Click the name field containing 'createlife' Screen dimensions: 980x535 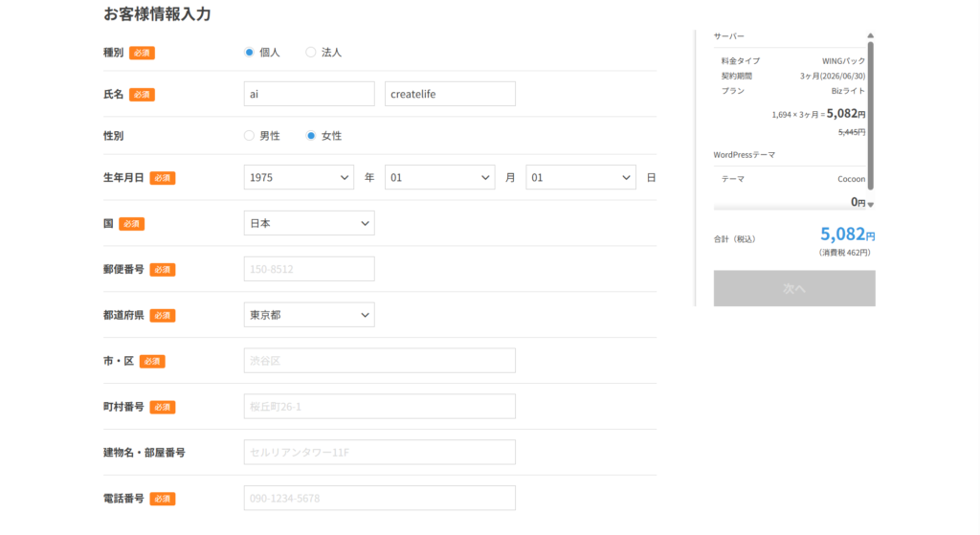(450, 94)
